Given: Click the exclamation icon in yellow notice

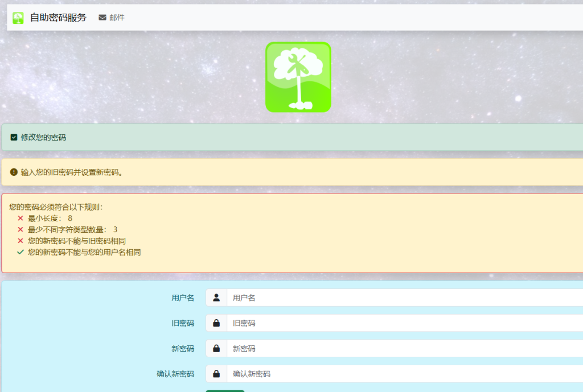Looking at the screenshot, I should [x=14, y=172].
